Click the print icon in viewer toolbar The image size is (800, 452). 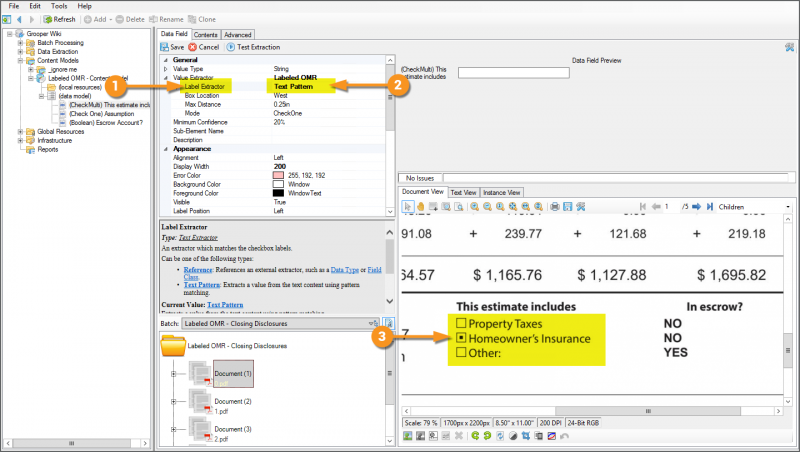554,207
